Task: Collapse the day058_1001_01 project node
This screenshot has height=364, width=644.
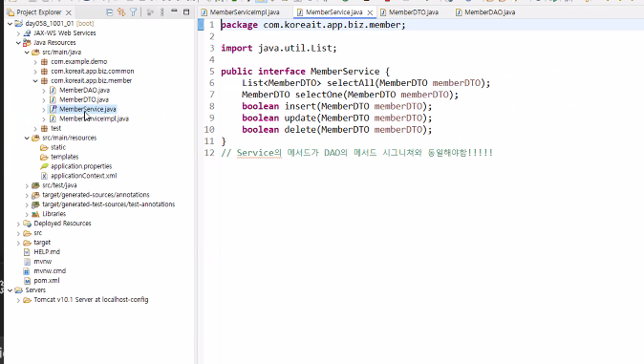Action: coord(10,24)
